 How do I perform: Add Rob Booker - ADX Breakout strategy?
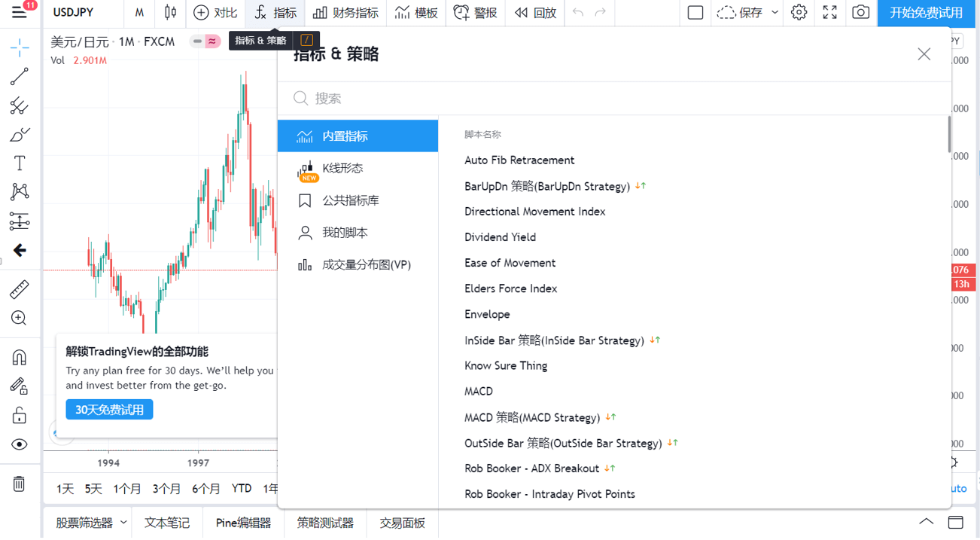pos(532,468)
